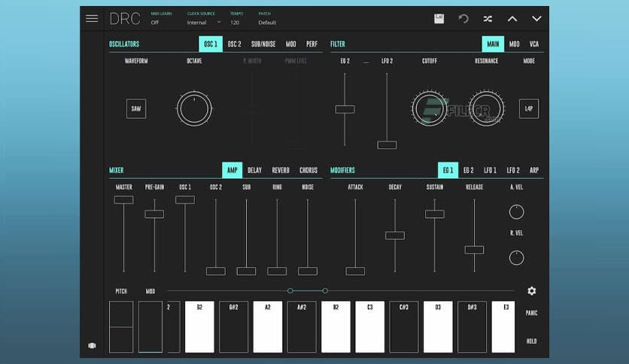Open the Patch Default selector
This screenshot has height=364, width=629.
(x=267, y=23)
